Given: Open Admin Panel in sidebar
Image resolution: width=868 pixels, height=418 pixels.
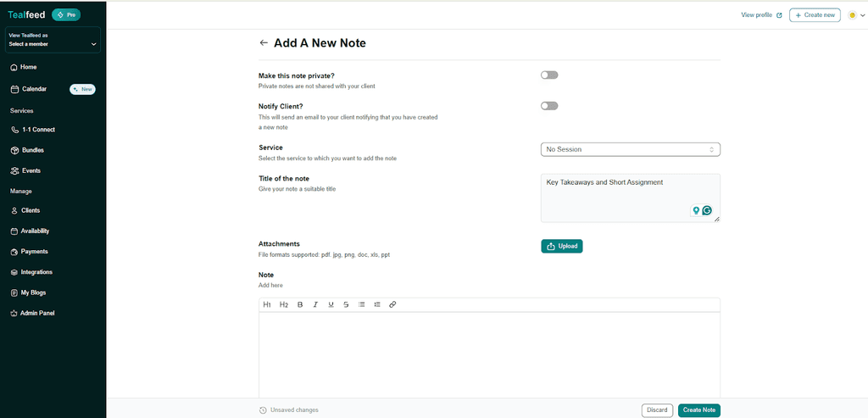Looking at the screenshot, I should pyautogui.click(x=33, y=313).
